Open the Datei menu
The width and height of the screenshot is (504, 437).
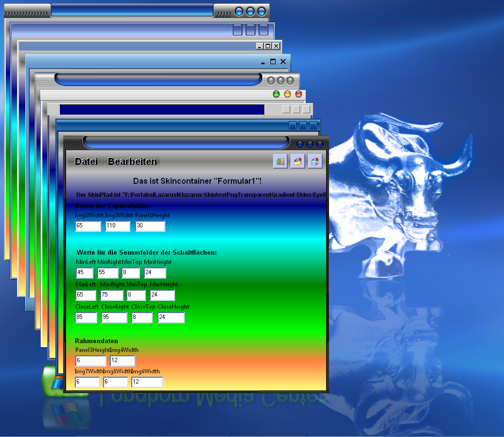click(x=86, y=161)
